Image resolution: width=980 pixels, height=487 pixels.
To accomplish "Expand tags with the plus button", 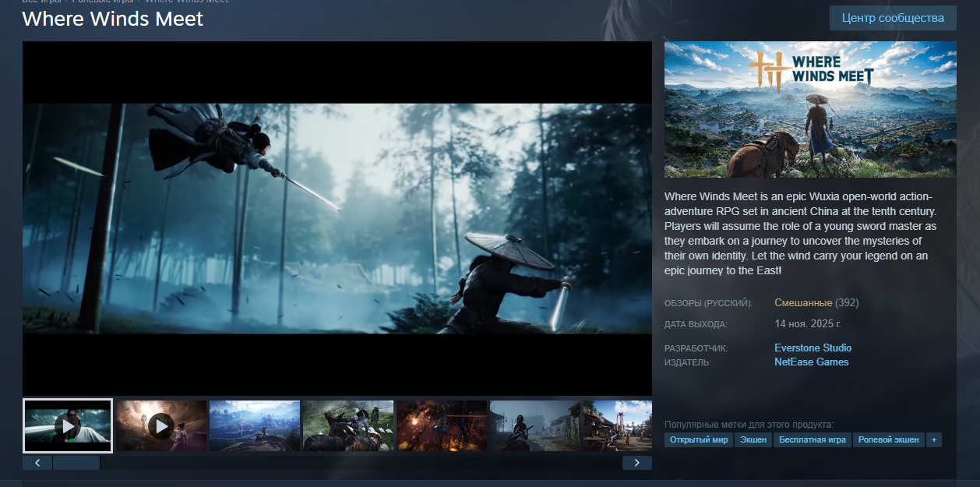I will pyautogui.click(x=934, y=440).
